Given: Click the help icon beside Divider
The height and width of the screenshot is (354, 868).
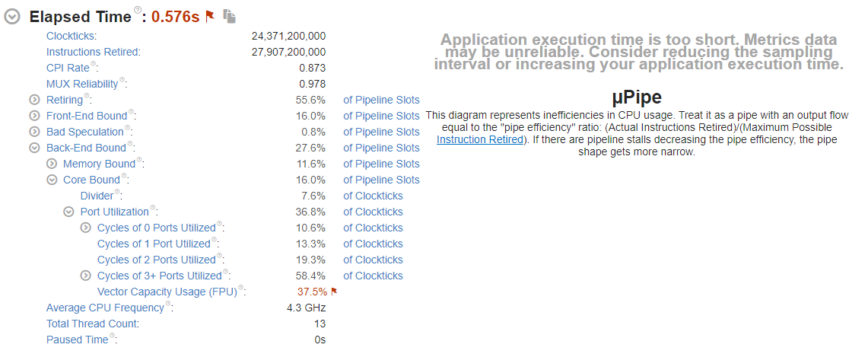Looking at the screenshot, I should click(x=117, y=193).
